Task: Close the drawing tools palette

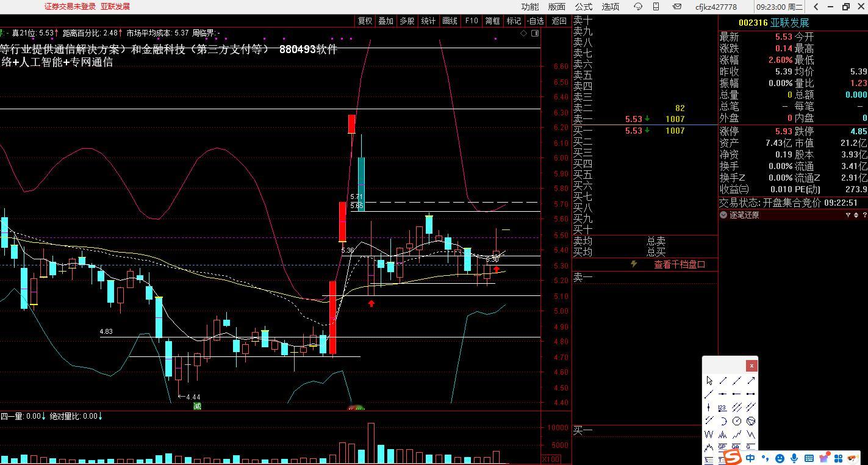Action: pos(751,366)
